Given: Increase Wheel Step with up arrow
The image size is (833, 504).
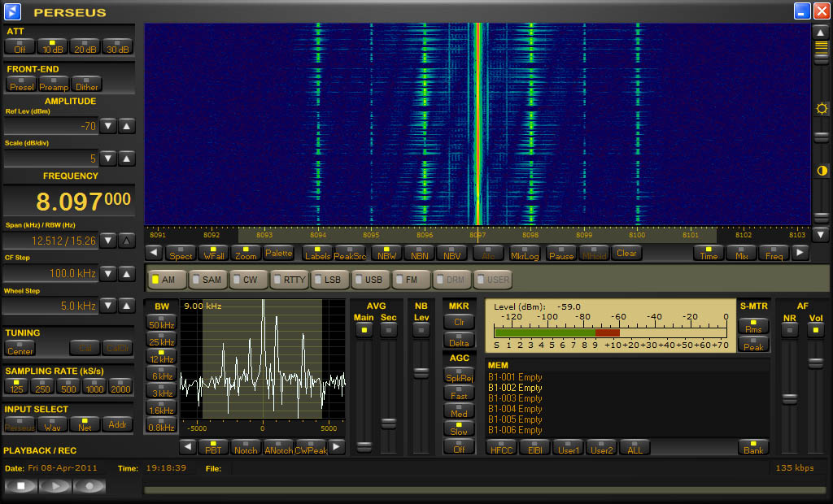Looking at the screenshot, I should click(x=126, y=306).
